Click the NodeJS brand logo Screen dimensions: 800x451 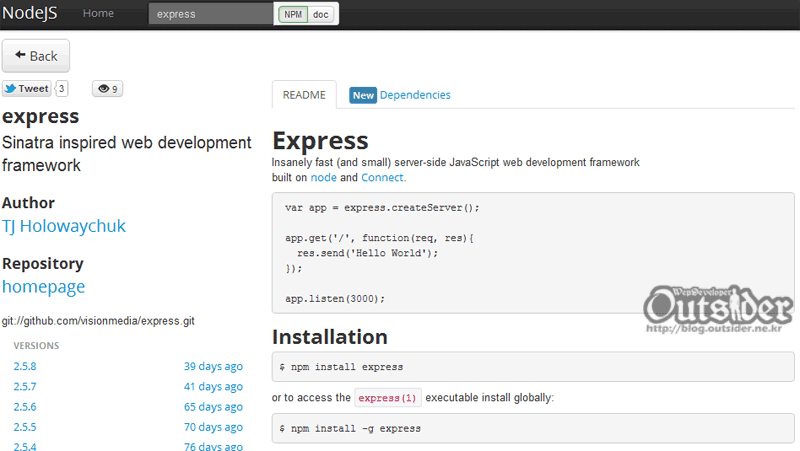pyautogui.click(x=30, y=13)
